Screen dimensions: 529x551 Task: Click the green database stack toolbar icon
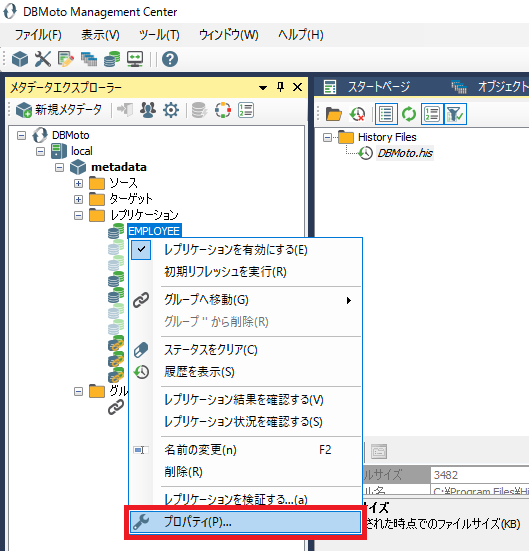(x=112, y=59)
